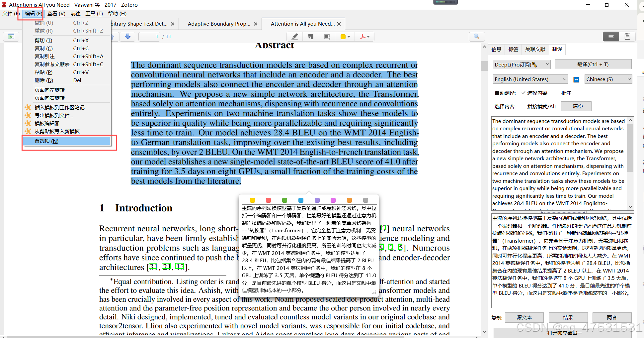Click the Insert template to workspace note icon

[x=28, y=107]
